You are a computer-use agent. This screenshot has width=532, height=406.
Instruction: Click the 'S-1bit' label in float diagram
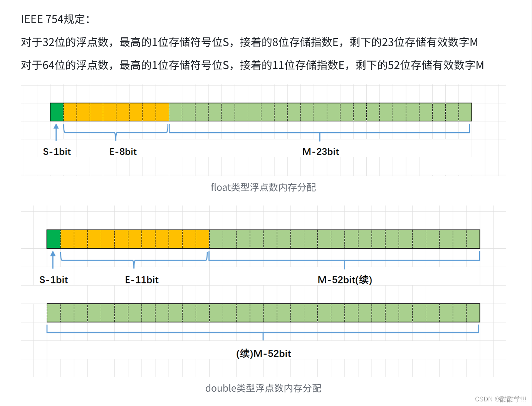point(57,152)
